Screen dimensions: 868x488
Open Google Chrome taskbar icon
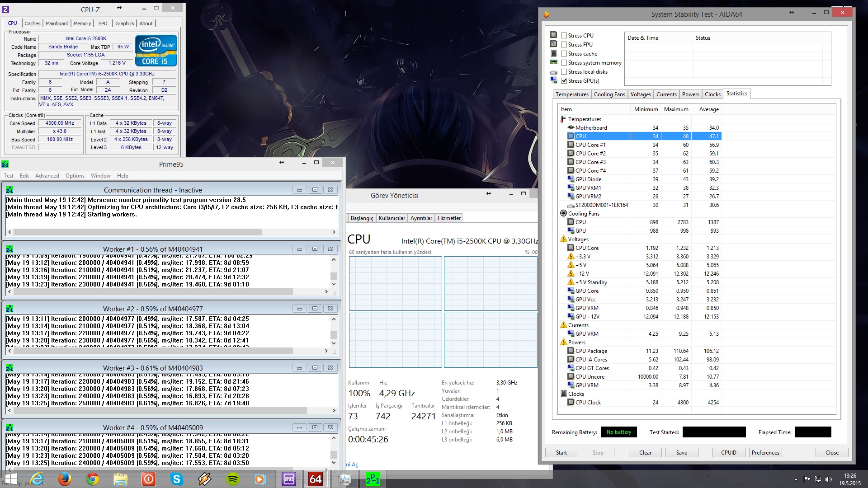pos(93,479)
